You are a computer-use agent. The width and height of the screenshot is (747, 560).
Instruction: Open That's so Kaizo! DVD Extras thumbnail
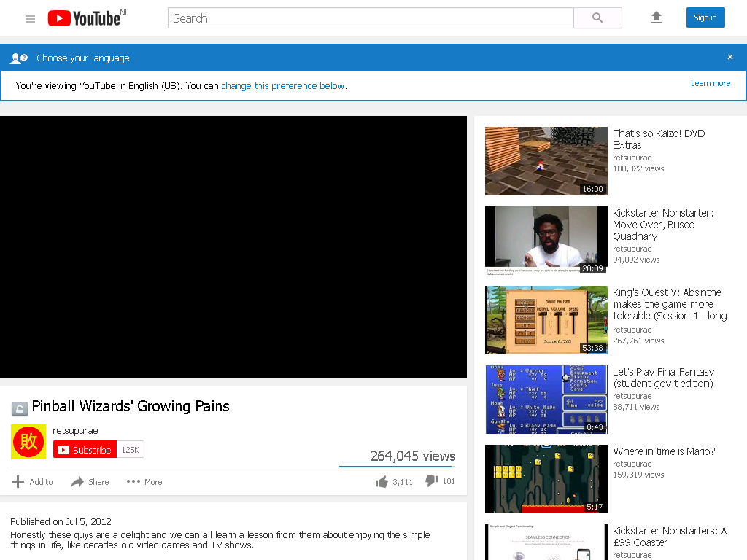click(546, 161)
